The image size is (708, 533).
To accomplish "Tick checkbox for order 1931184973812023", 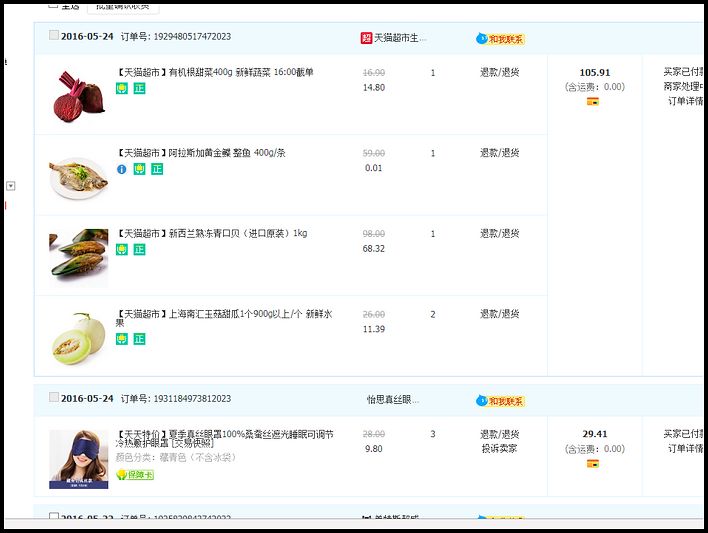I will [54, 397].
